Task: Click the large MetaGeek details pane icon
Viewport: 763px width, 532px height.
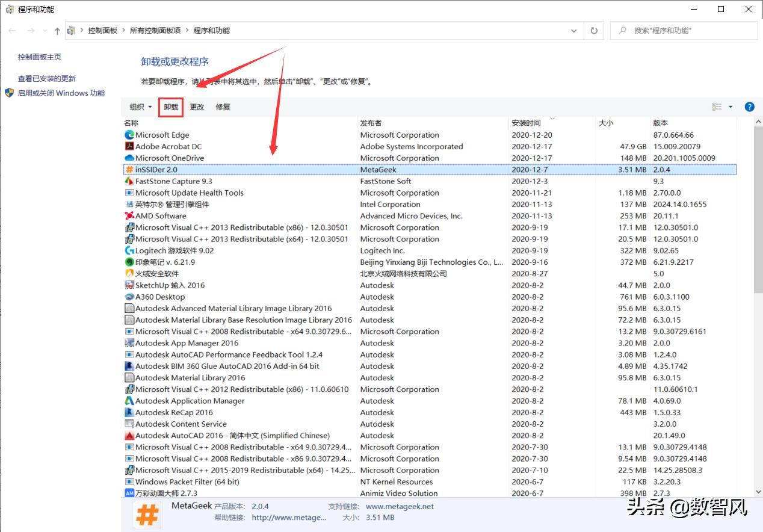Action: coord(147,515)
